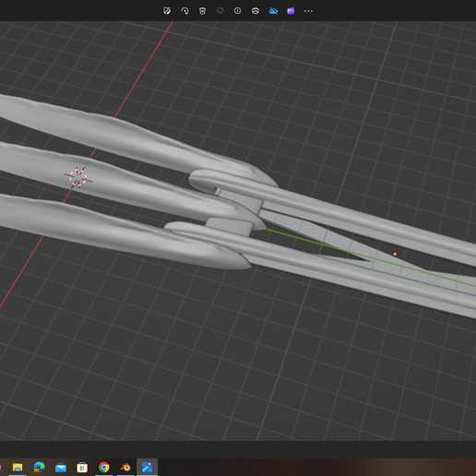Screen dimensions: 476x476
Task: Switch to Google Chrome on the taskbar
Action: pos(104,468)
